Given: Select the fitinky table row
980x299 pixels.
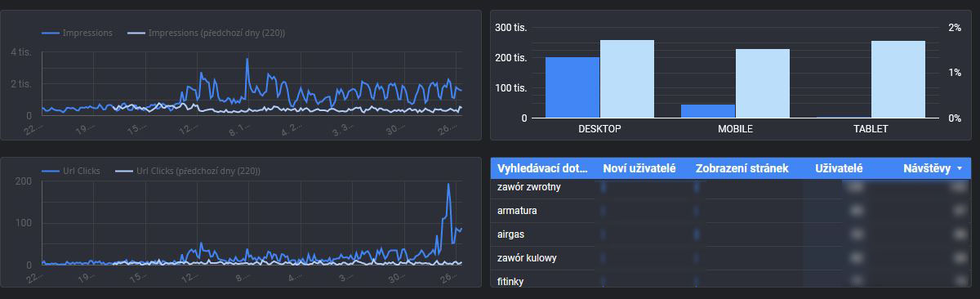Looking at the screenshot, I should 731,279.
